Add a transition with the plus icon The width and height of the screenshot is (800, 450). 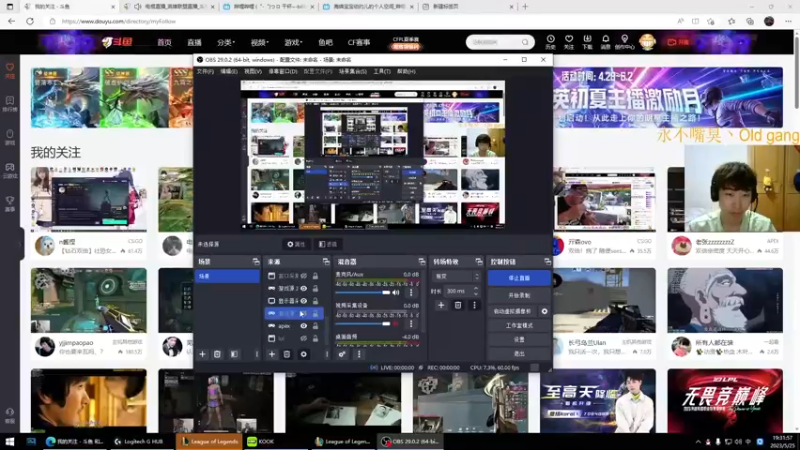point(441,305)
